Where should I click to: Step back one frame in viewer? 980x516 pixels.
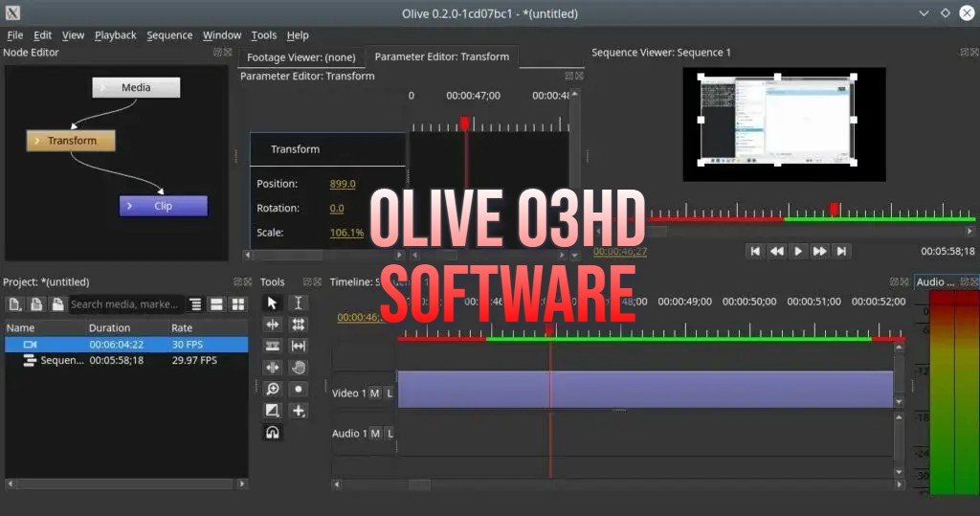click(776, 252)
